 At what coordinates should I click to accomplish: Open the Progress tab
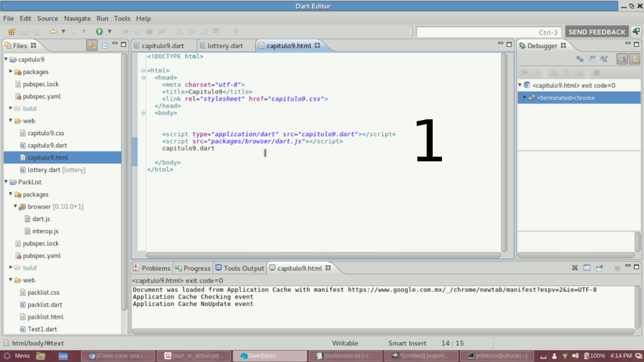(193, 268)
